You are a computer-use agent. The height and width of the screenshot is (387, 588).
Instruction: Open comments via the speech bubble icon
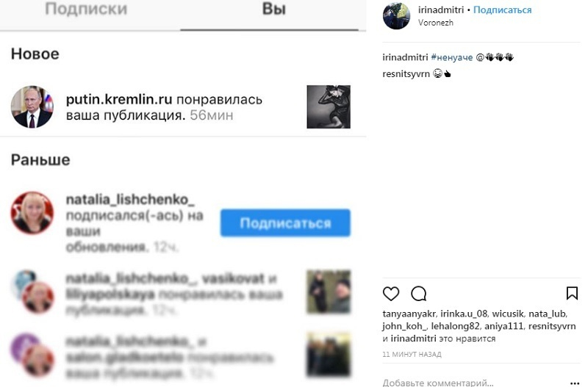tap(418, 293)
